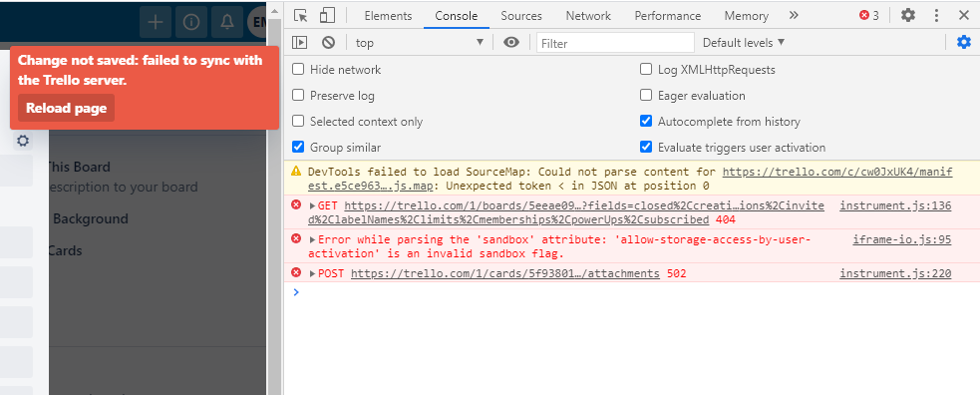
Task: Click the Trello member avatar
Action: coord(257,23)
